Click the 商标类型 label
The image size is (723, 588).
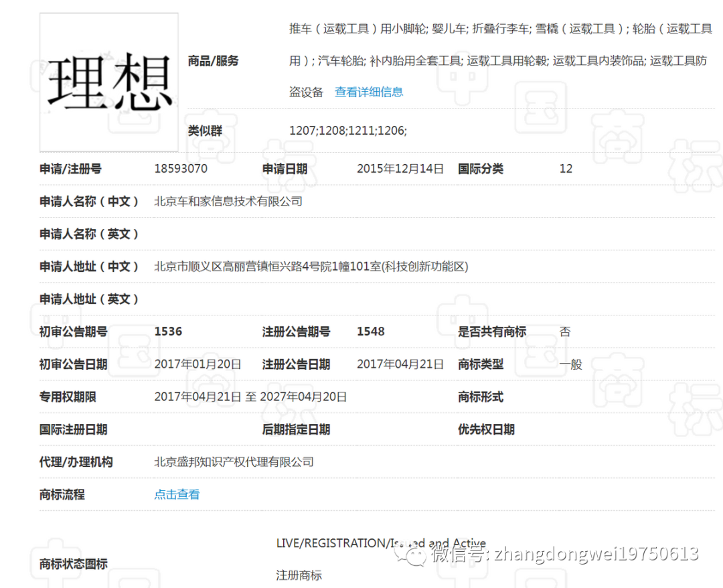(x=481, y=364)
